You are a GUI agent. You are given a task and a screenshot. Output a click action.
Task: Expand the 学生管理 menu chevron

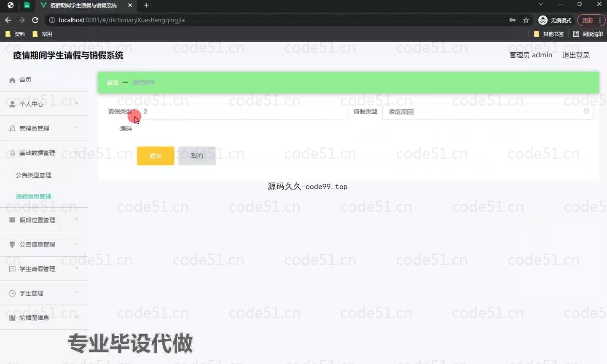[x=77, y=292]
